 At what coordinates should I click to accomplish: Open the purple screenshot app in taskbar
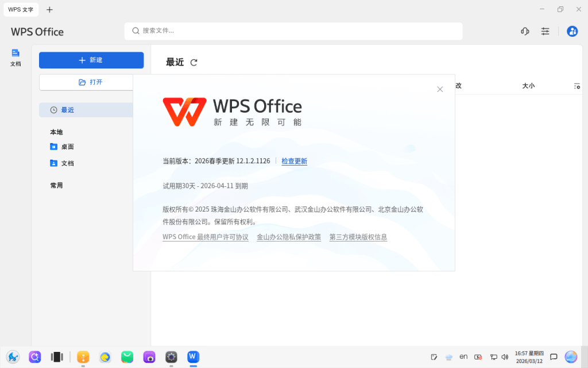click(149, 356)
